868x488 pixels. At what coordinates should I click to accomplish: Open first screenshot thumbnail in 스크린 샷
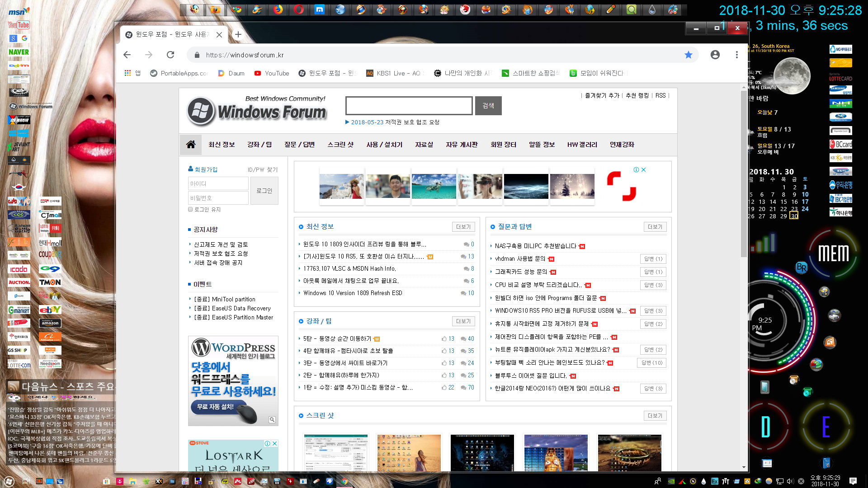pyautogui.click(x=336, y=453)
